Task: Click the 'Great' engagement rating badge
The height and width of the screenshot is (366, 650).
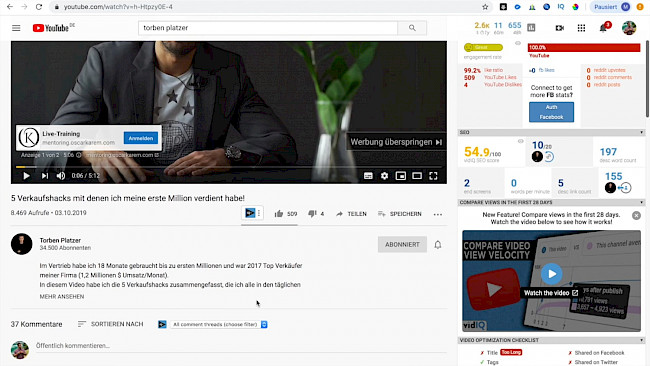Action: [x=483, y=47]
